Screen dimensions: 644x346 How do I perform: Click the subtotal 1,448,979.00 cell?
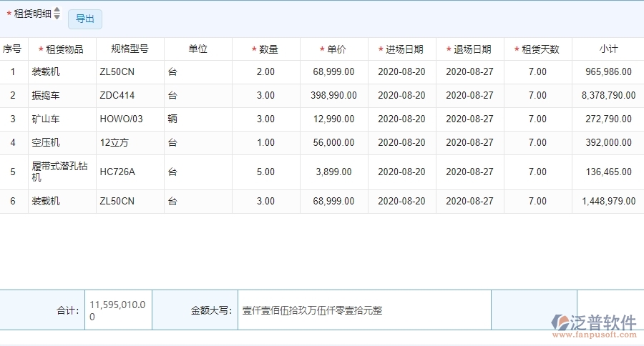coord(607,202)
